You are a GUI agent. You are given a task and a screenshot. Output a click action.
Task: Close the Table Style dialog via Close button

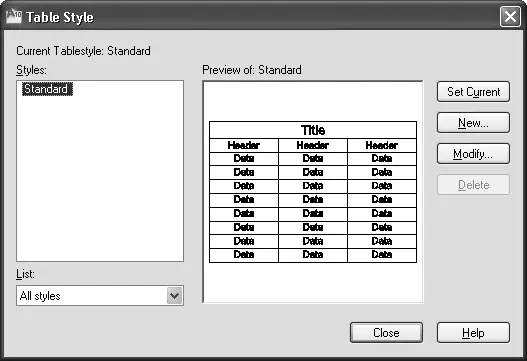coord(386,333)
